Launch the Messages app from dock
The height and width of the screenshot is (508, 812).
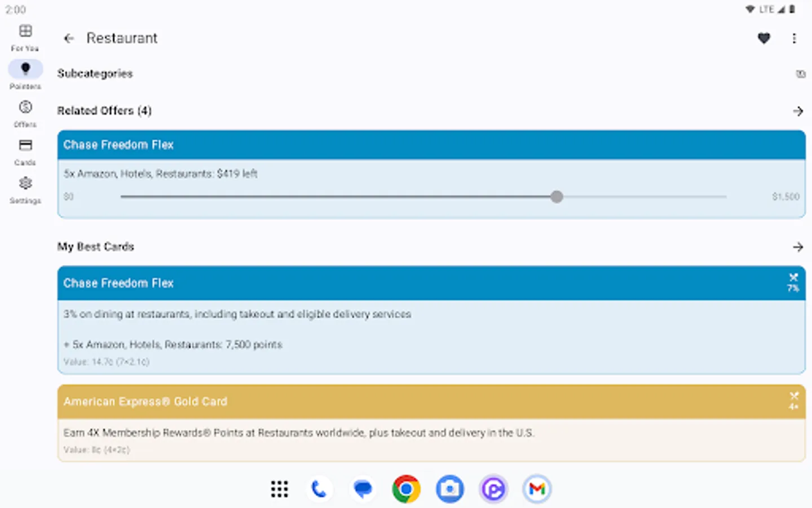click(x=363, y=489)
